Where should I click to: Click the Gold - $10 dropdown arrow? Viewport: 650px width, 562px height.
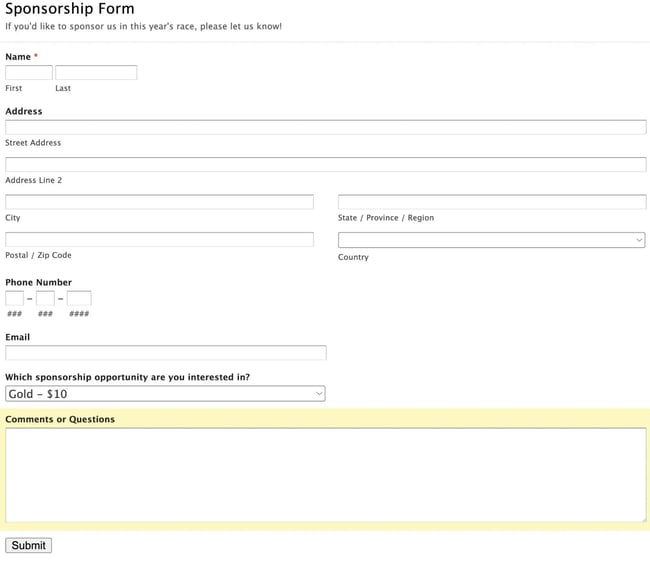(x=319, y=394)
